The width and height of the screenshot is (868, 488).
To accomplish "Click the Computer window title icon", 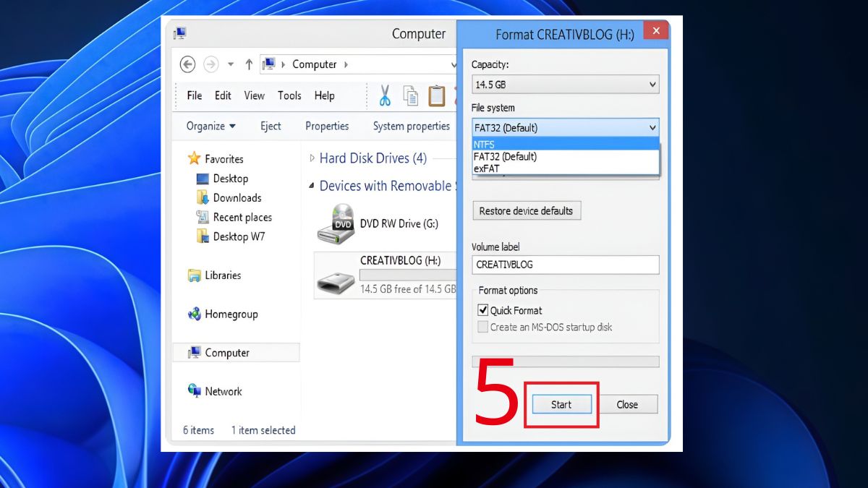I will tap(180, 33).
